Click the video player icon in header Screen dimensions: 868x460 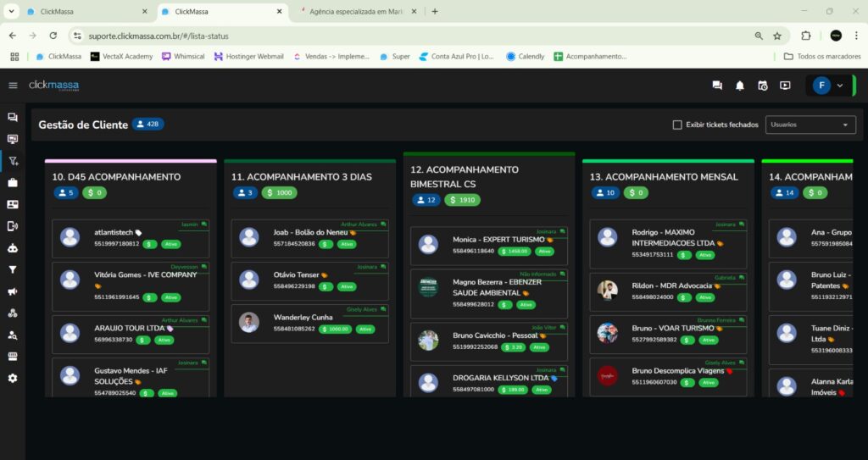point(785,86)
